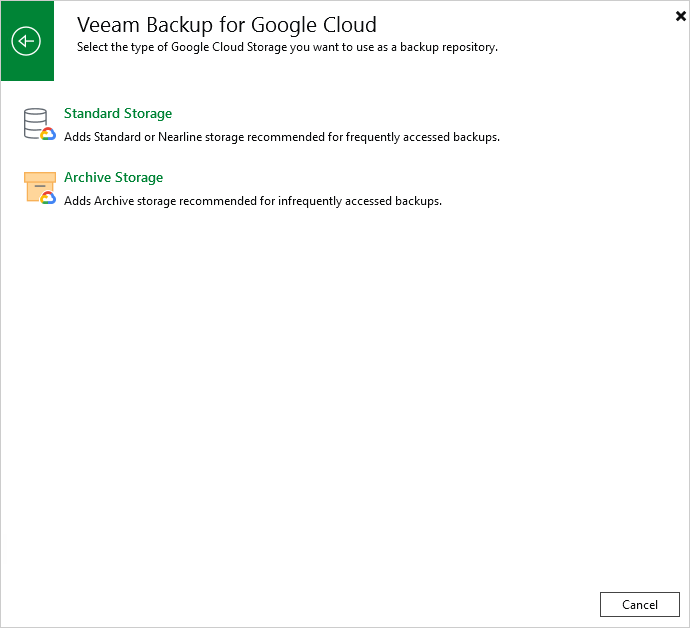Screen dimensions: 690x628
Task: Select the Standard Storage title link
Action: coord(118,114)
